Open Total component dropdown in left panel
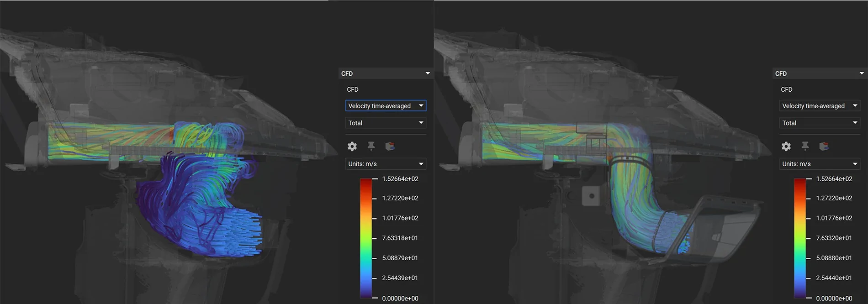 [386, 123]
